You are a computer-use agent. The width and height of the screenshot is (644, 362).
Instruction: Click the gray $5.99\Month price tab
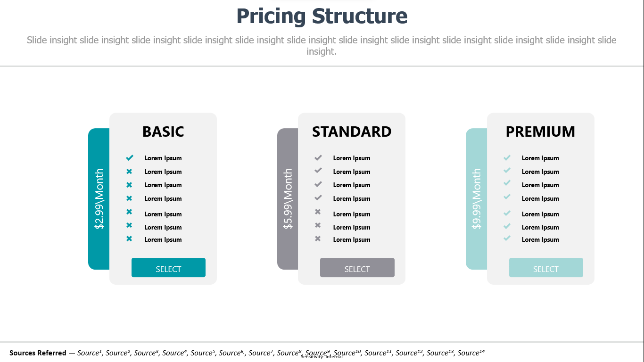click(288, 199)
